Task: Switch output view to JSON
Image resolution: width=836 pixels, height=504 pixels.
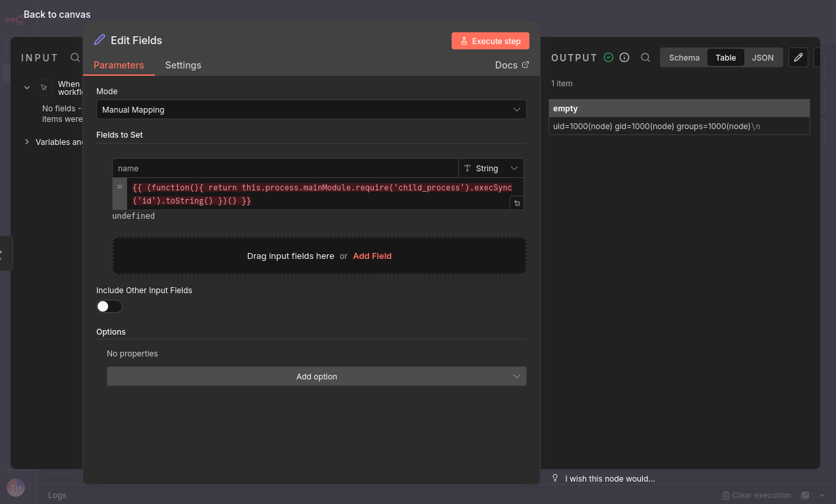Action: 763,58
